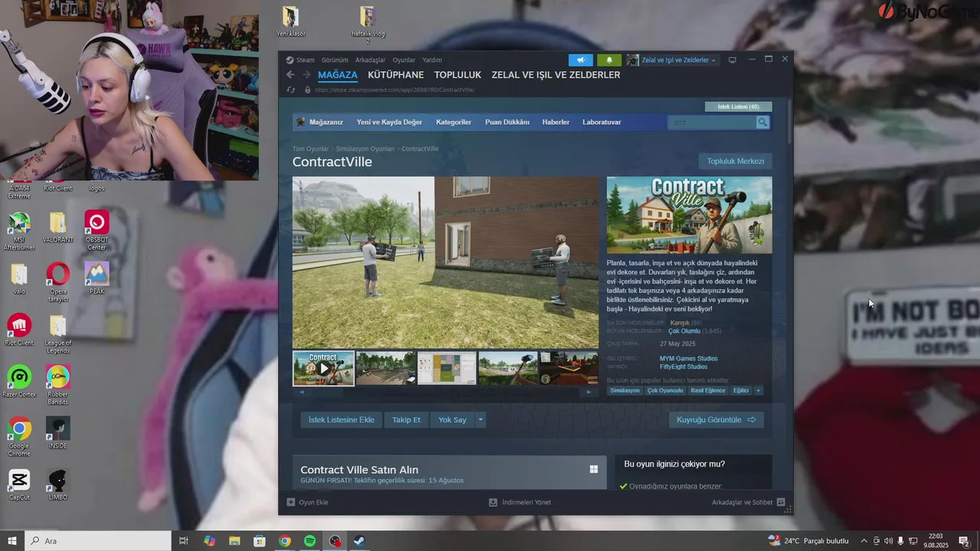The height and width of the screenshot is (551, 980).
Task: Open the MYM Games Studios developer link
Action: (x=688, y=358)
